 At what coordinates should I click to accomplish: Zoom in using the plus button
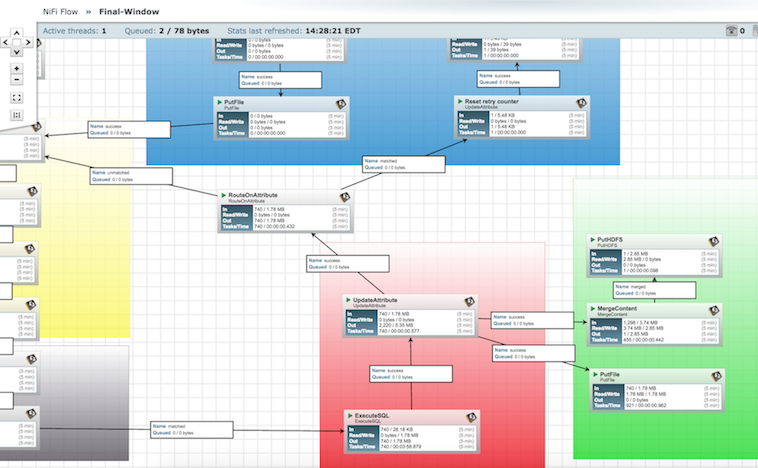click(16, 69)
